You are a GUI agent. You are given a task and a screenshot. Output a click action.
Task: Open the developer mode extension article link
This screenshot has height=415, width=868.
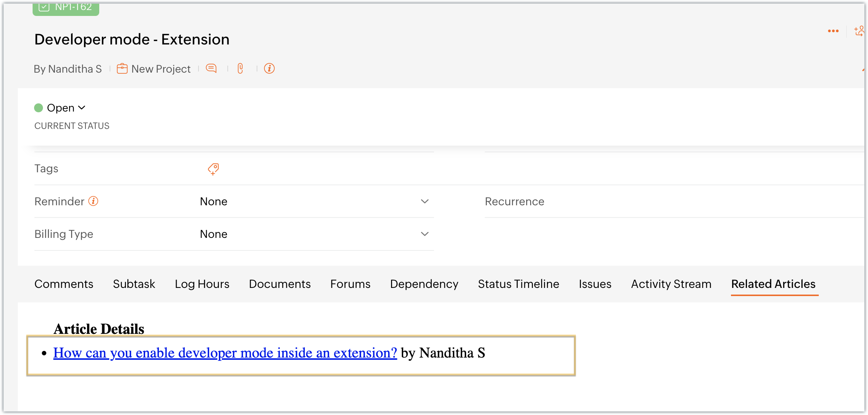(225, 353)
